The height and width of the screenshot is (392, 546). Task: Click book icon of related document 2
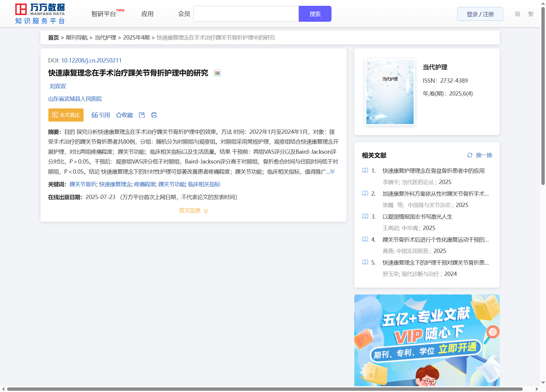point(365,193)
